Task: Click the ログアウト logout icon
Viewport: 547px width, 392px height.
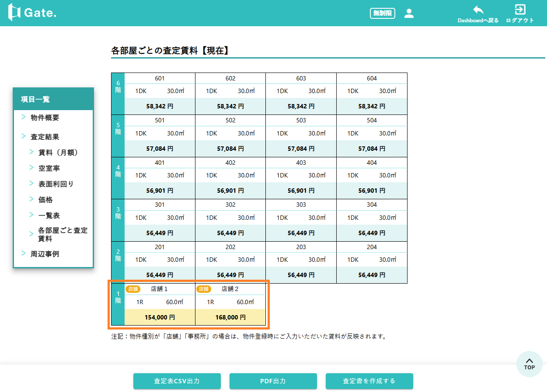Action: (520, 10)
